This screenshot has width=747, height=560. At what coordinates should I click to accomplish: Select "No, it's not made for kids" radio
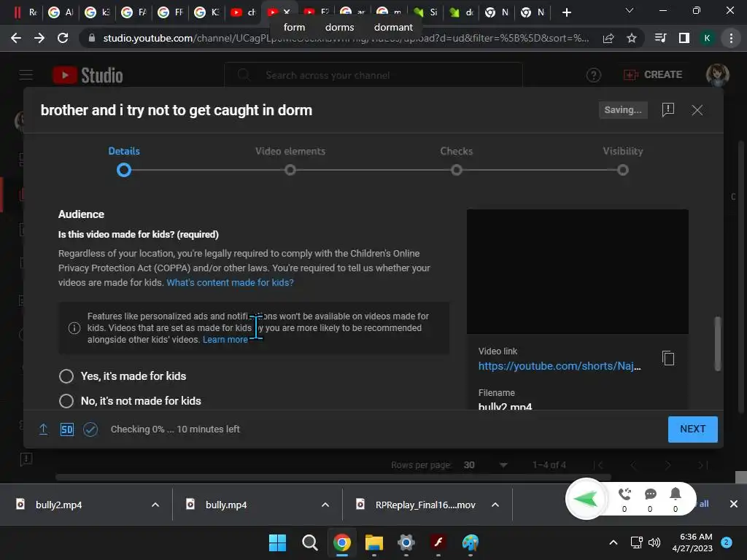[66, 401]
